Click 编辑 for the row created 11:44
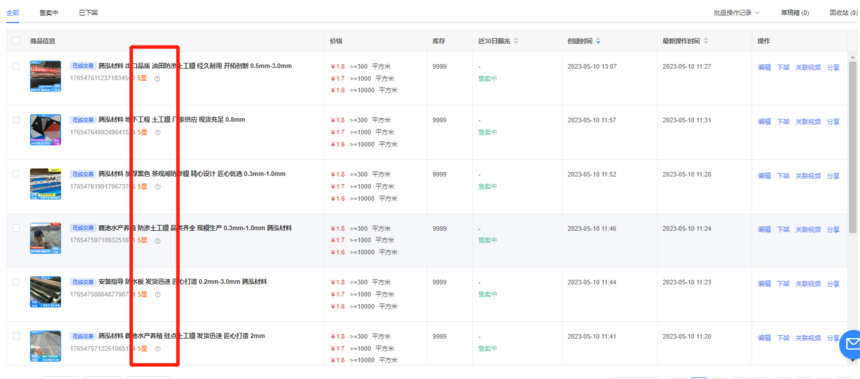 pyautogui.click(x=764, y=284)
